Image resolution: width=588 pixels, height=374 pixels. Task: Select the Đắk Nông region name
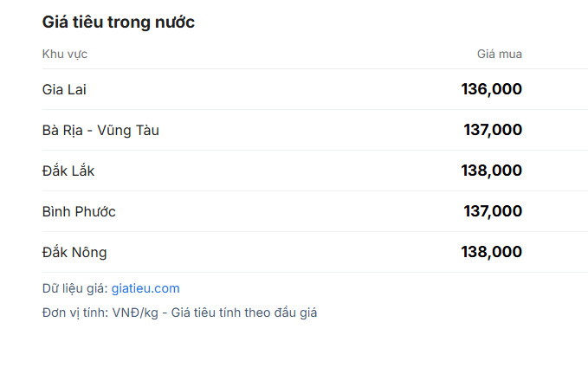(x=74, y=252)
